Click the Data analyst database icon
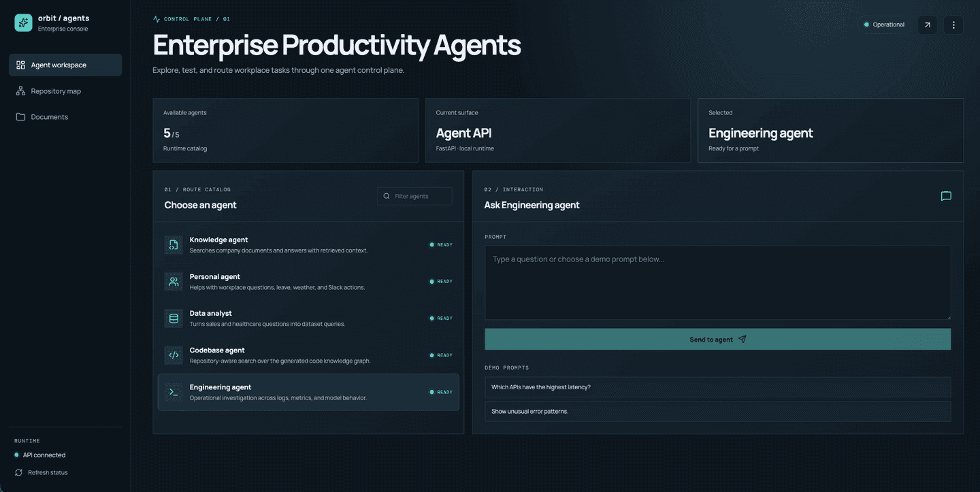Screen dimensions: 980x492 tap(174, 318)
